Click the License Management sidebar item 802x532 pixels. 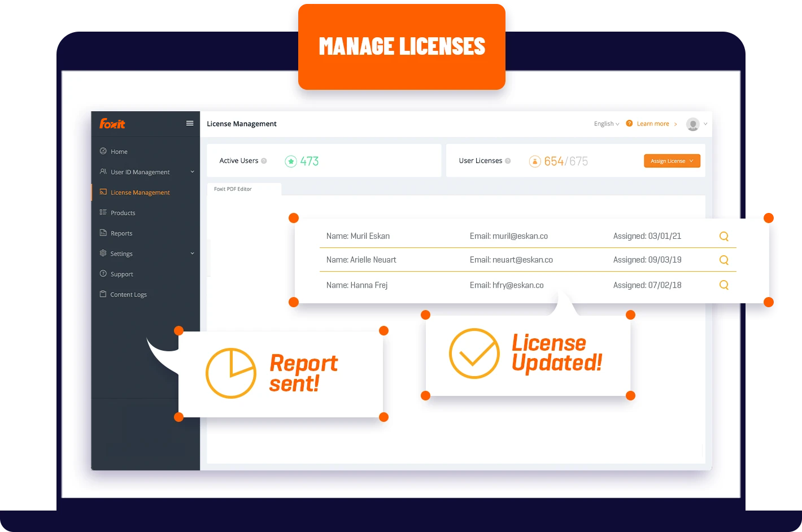(140, 193)
